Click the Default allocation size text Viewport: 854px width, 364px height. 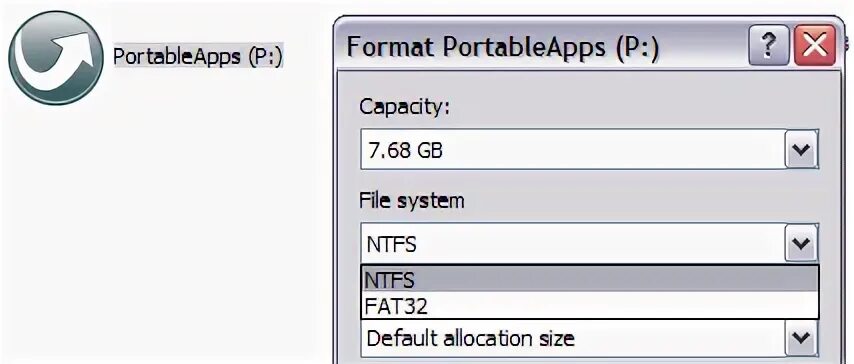pos(470,338)
